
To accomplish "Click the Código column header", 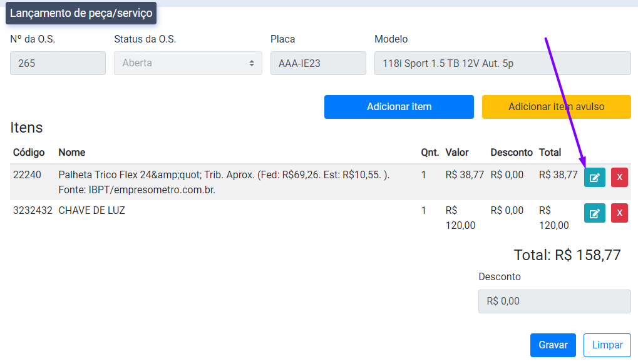I will pyautogui.click(x=29, y=153).
